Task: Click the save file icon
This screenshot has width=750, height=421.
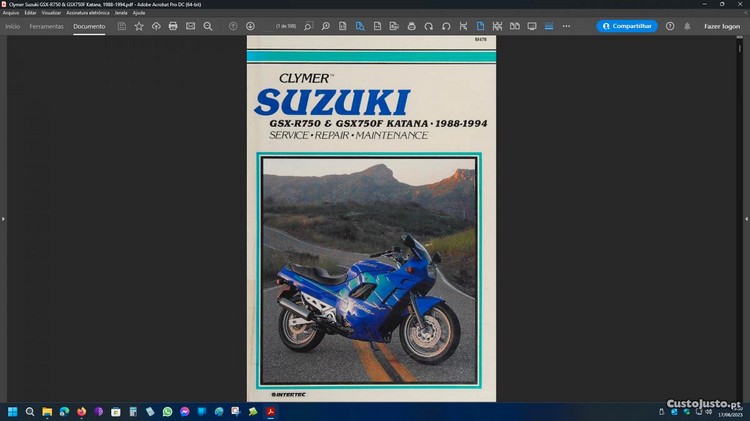Action: pos(122,26)
